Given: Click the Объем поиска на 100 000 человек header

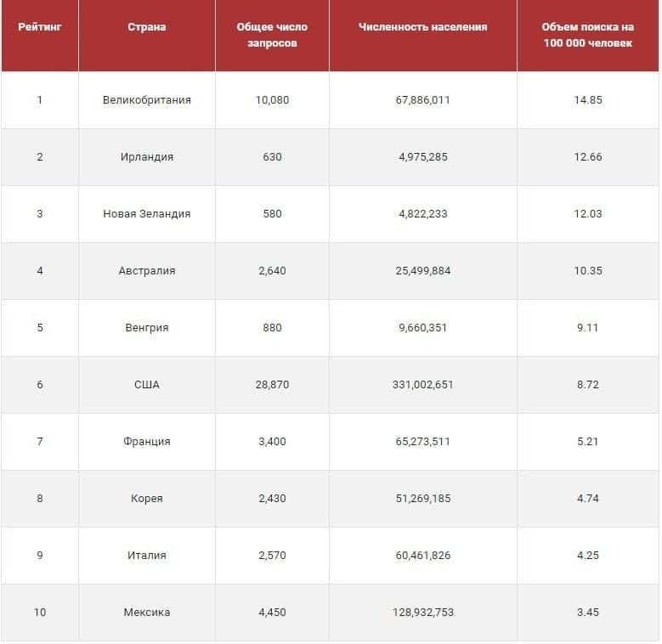Looking at the screenshot, I should pyautogui.click(x=588, y=35).
